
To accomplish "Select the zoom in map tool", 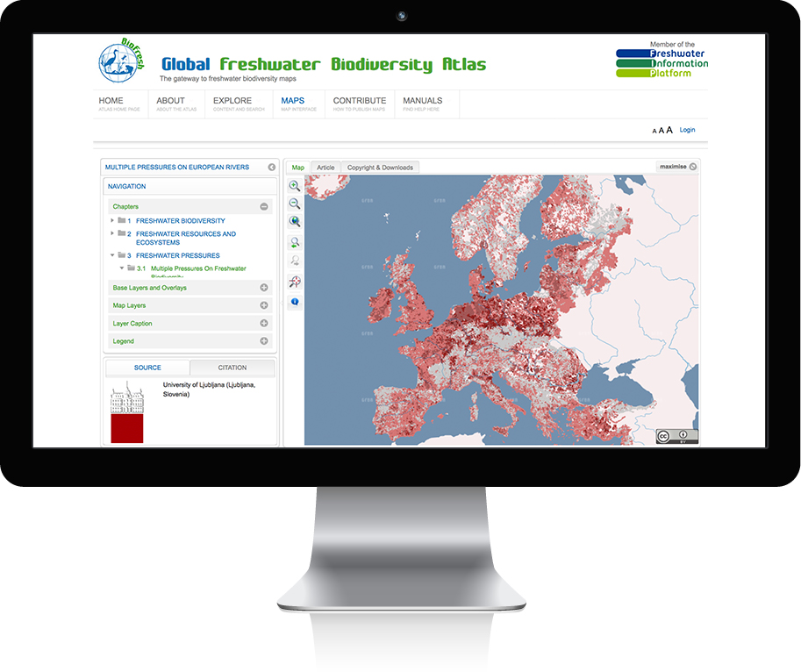I will pyautogui.click(x=295, y=185).
